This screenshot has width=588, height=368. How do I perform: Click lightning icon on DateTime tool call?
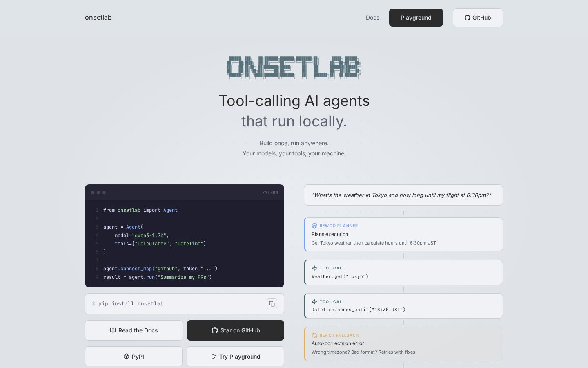(x=314, y=302)
